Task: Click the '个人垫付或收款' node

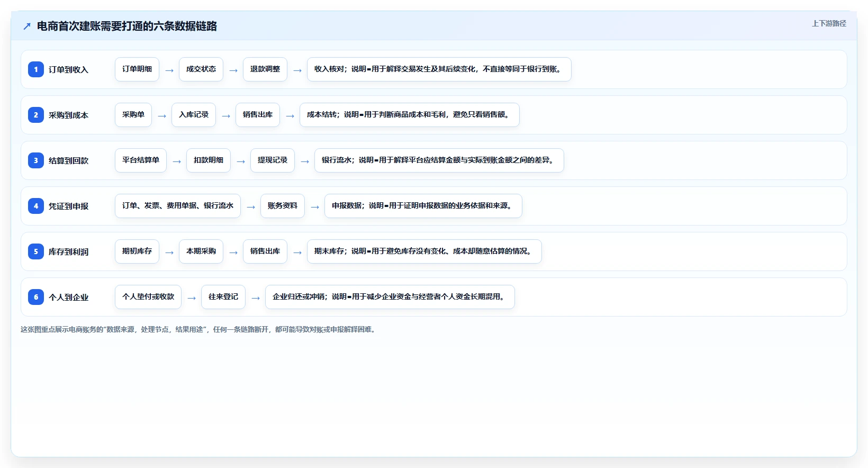Action: click(148, 297)
